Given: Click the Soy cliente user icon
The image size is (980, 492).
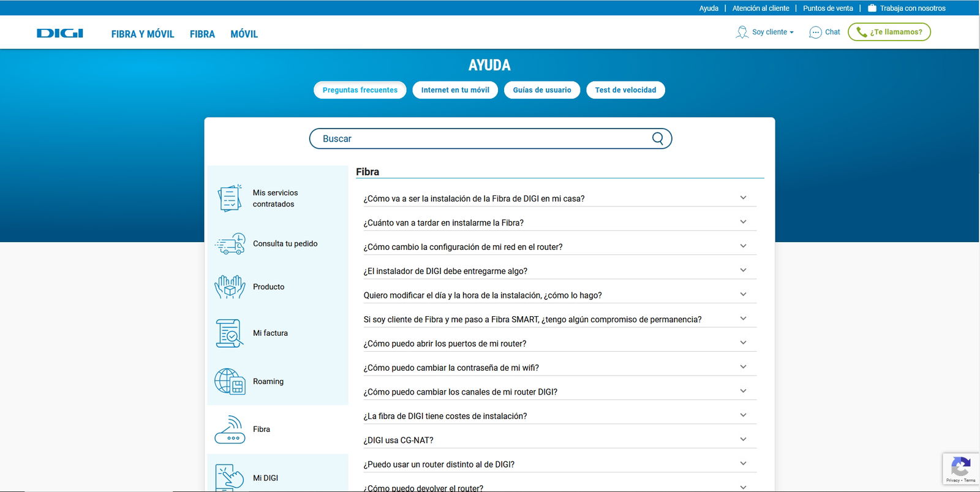Looking at the screenshot, I should click(x=742, y=32).
